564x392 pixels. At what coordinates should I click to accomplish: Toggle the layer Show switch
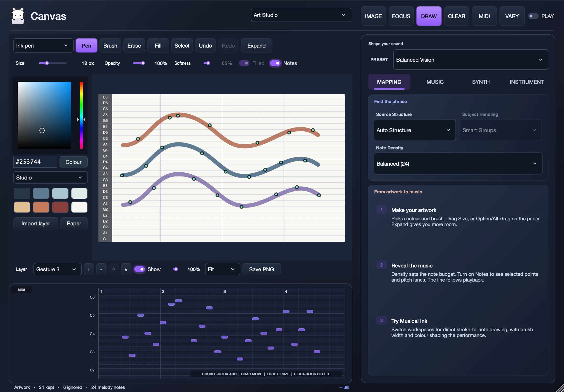pos(140,269)
